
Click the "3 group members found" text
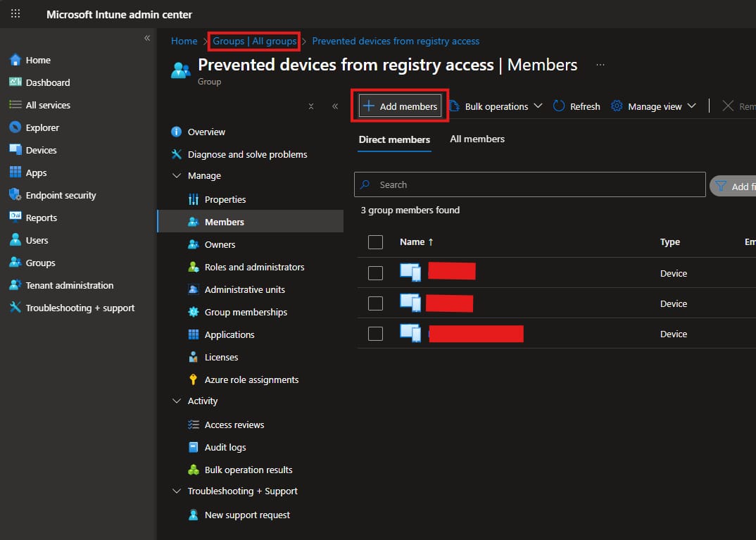coord(410,211)
